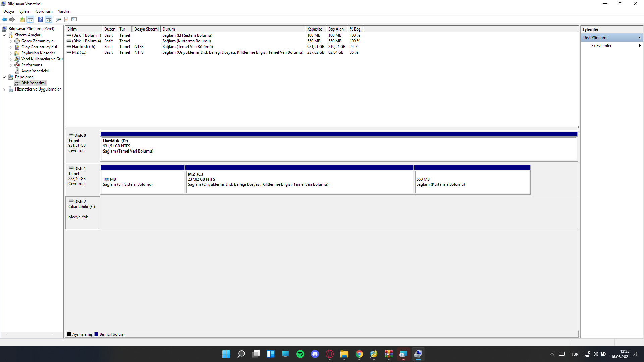Select the M.2 (C:) partition block
The height and width of the screenshot is (362, 644).
coord(299,182)
